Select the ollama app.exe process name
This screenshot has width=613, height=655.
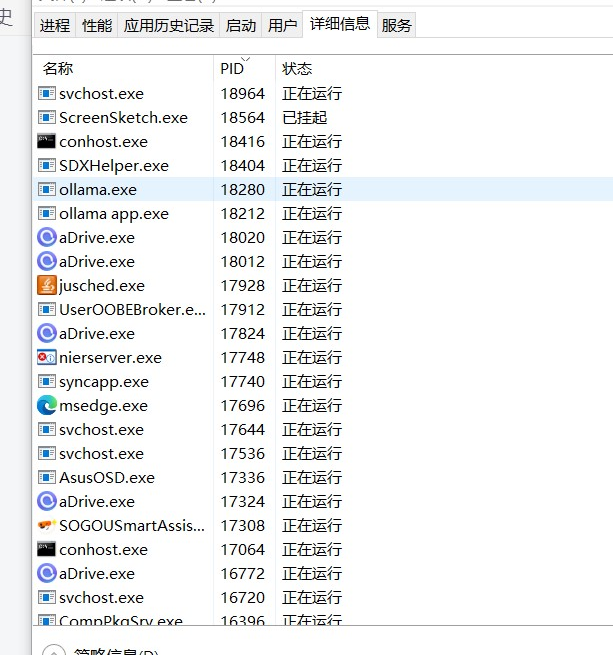(x=114, y=214)
